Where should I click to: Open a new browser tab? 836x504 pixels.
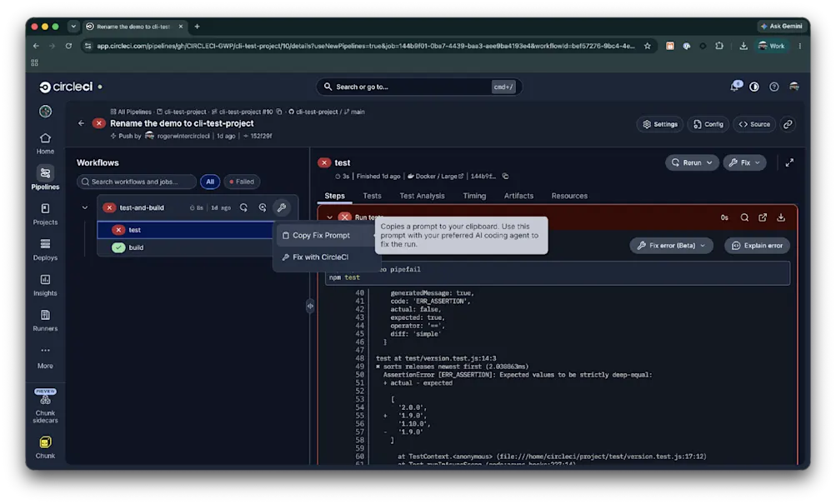[198, 26]
